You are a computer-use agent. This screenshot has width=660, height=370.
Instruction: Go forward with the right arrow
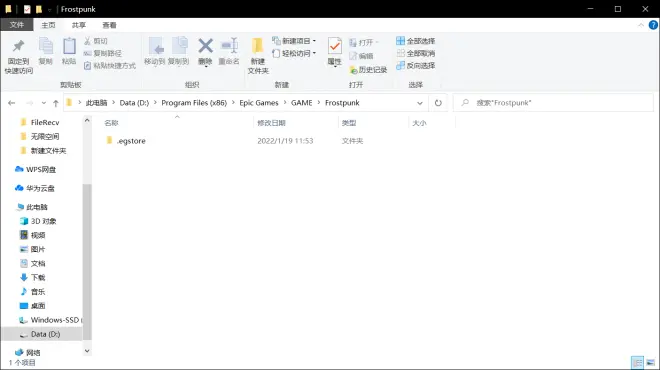click(29, 103)
